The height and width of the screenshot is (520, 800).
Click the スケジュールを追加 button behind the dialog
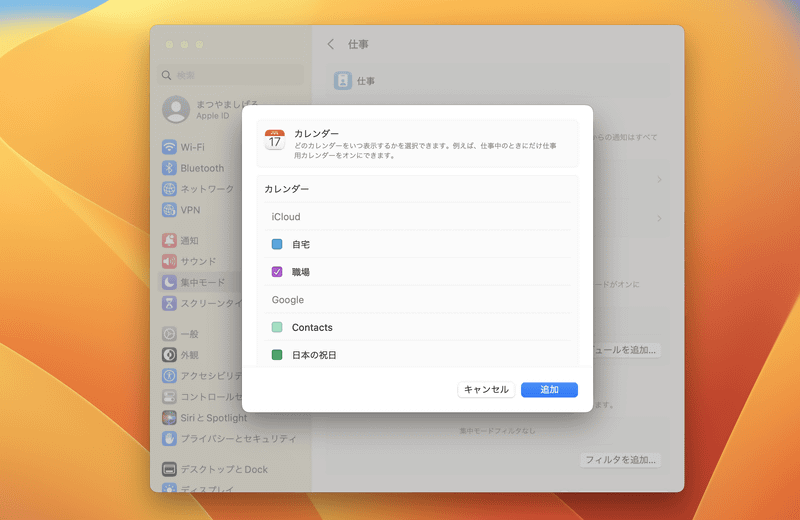[627, 350]
